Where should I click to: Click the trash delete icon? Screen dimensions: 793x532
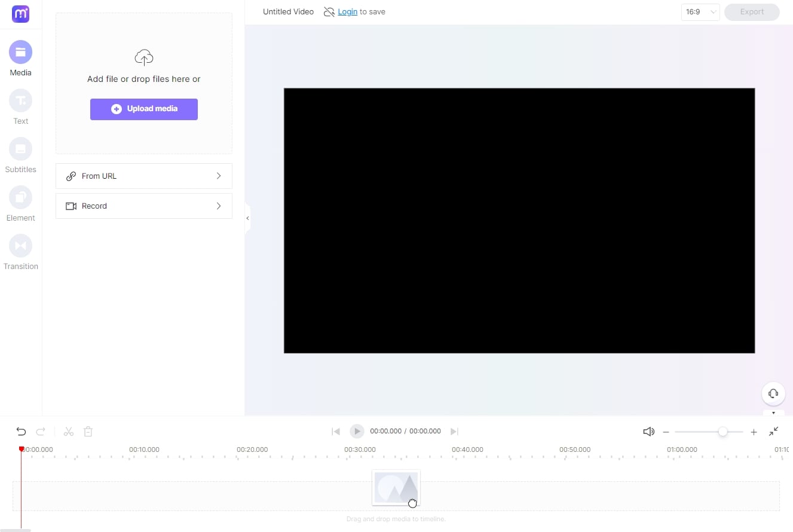pyautogui.click(x=88, y=431)
